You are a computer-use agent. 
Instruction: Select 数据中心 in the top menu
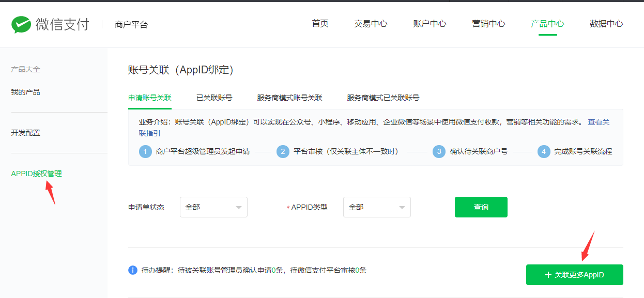point(606,24)
